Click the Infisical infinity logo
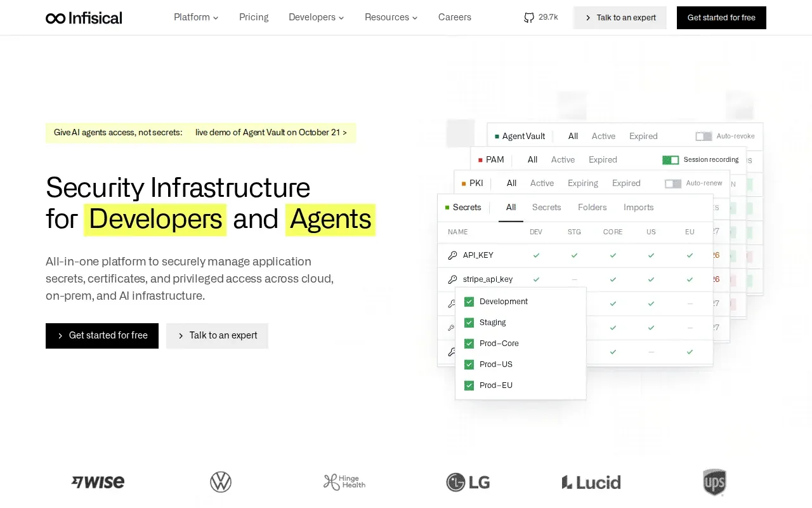The height and width of the screenshot is (508, 812). (x=84, y=18)
